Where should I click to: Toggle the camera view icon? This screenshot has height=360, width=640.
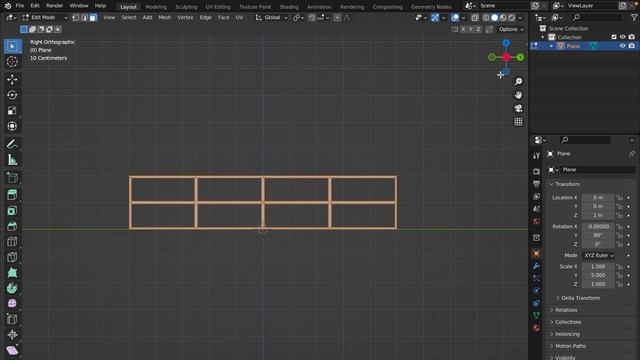pyautogui.click(x=518, y=109)
